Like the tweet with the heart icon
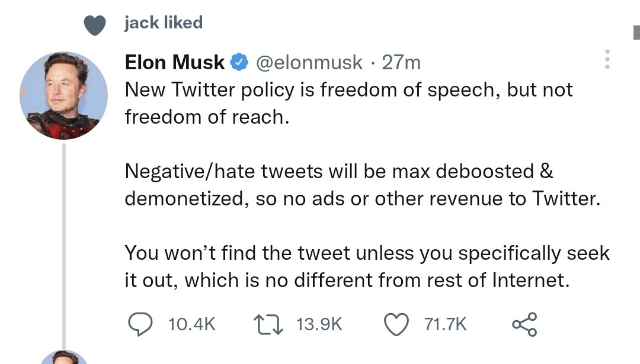 (398, 324)
